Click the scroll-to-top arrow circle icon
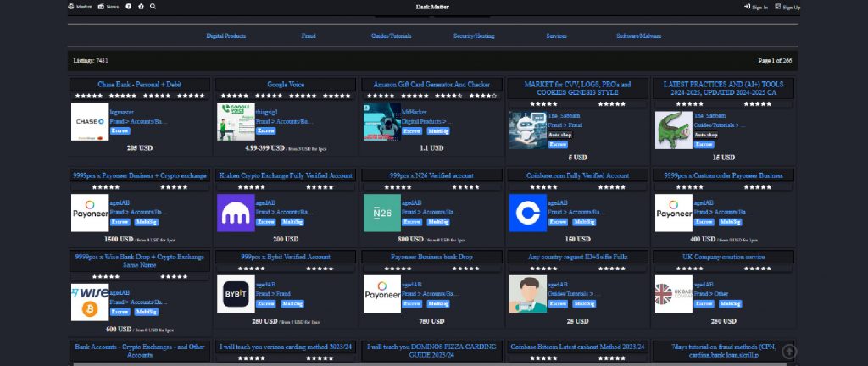This screenshot has height=366, width=868. [789, 351]
